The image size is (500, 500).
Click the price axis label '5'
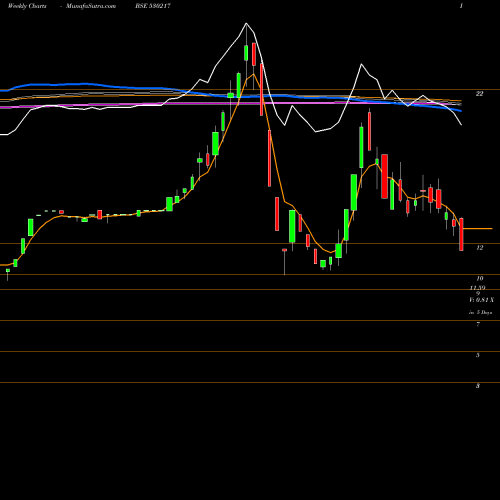pyautogui.click(x=478, y=355)
